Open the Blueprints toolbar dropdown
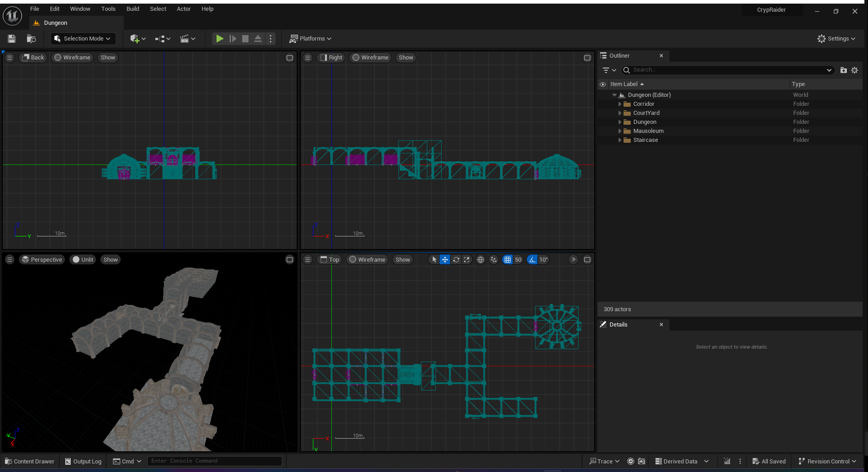This screenshot has height=472, width=868. click(x=163, y=39)
